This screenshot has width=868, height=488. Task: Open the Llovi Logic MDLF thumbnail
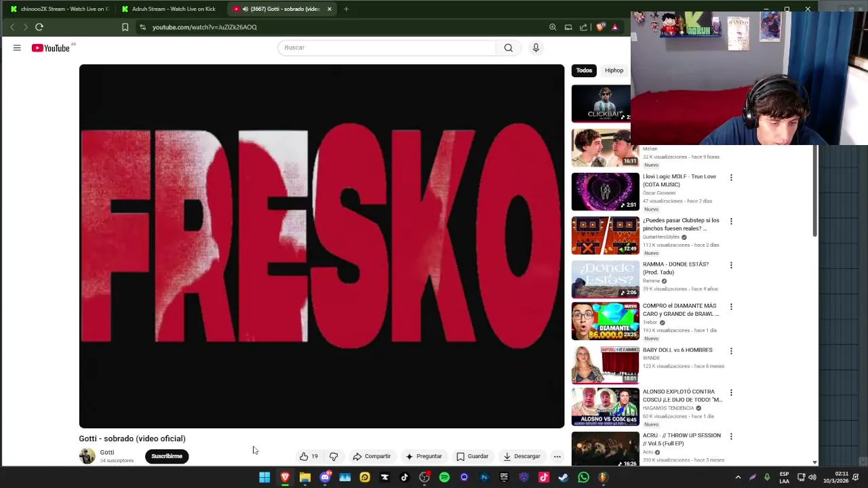605,192
